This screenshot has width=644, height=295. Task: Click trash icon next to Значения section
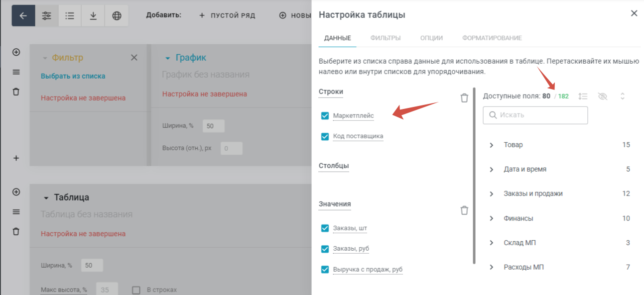click(464, 210)
